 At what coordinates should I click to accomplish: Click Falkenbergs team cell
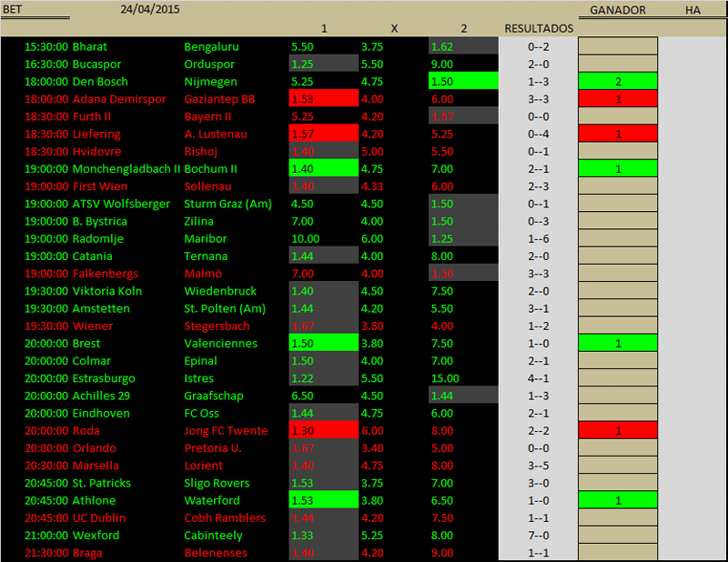[x=105, y=274]
